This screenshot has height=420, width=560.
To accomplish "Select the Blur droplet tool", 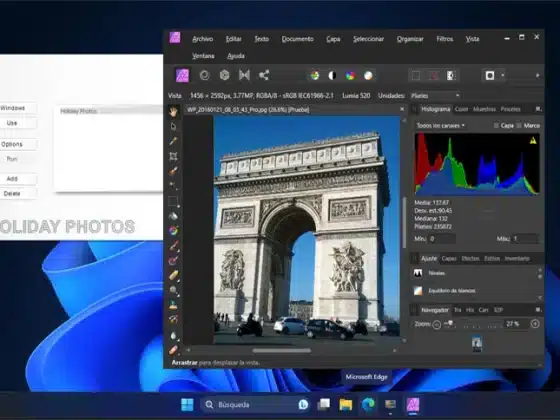I will point(173,335).
